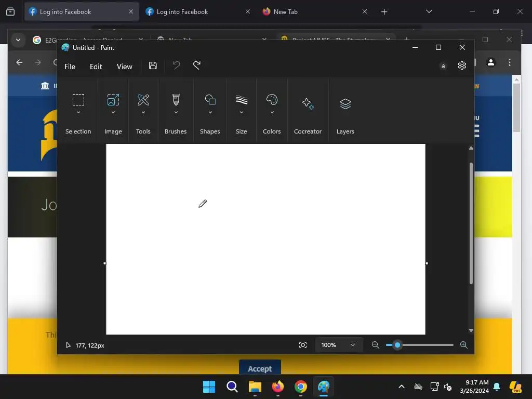Expand the Size dropdown chevron
This screenshot has width=532, height=399.
click(241, 112)
